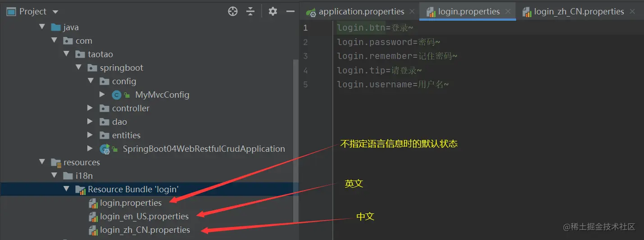Switch to application.properties tab
Image resolution: width=644 pixels, height=240 pixels.
click(x=361, y=12)
